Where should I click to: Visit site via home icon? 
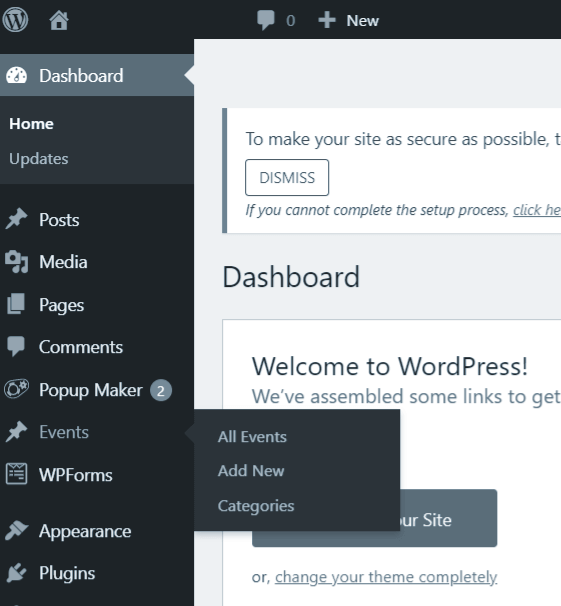tap(59, 20)
